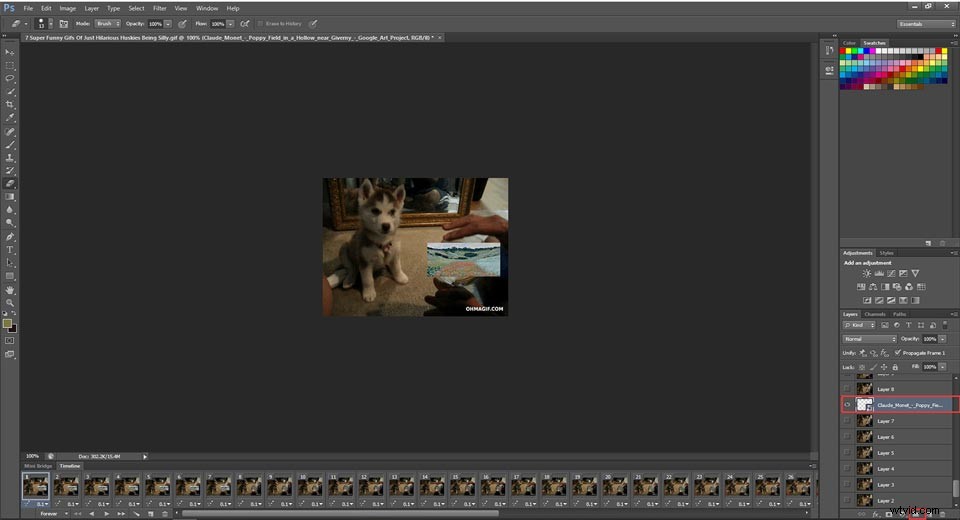Switch to the Styles tab
Viewport: 960px width, 520px height.
pyautogui.click(x=886, y=253)
